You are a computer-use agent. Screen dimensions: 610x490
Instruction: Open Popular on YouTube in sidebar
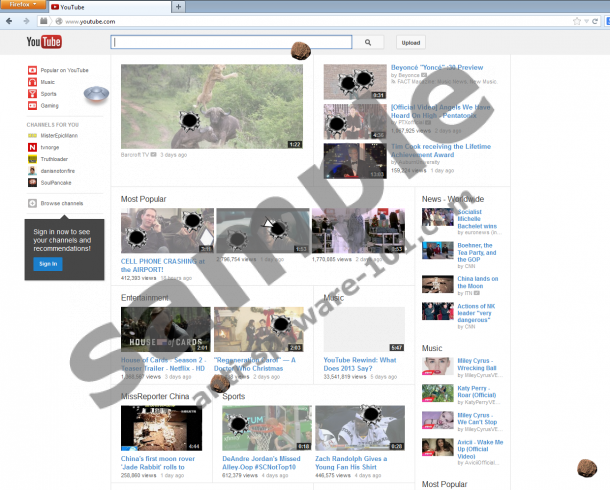click(64, 70)
